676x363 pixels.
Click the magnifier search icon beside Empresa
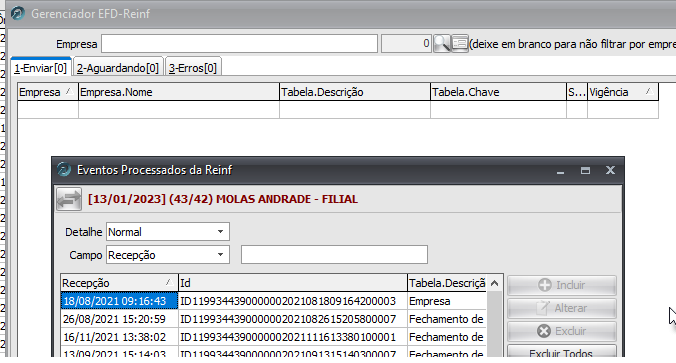click(x=442, y=44)
